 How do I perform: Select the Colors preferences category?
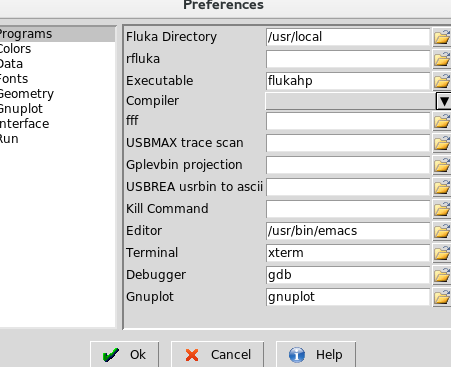point(15,49)
